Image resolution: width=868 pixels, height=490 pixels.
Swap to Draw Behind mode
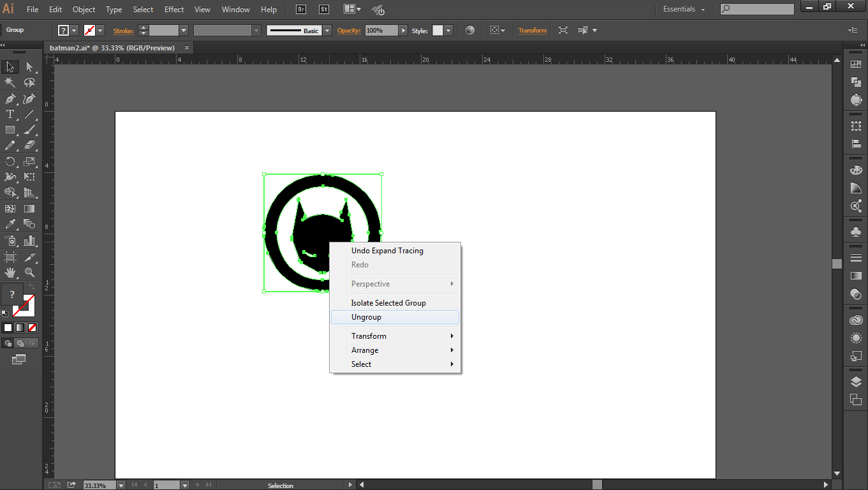pyautogui.click(x=20, y=343)
